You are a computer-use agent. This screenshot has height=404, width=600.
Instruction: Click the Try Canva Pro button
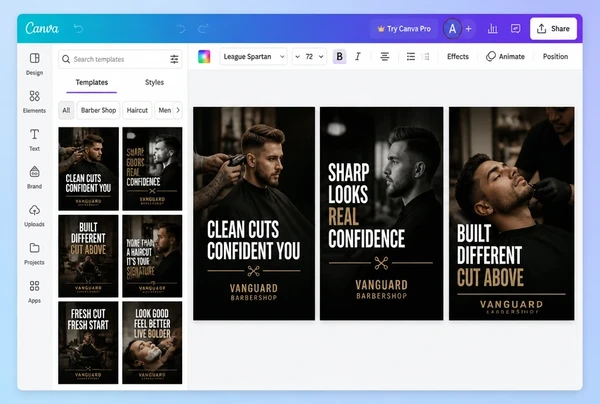click(404, 29)
